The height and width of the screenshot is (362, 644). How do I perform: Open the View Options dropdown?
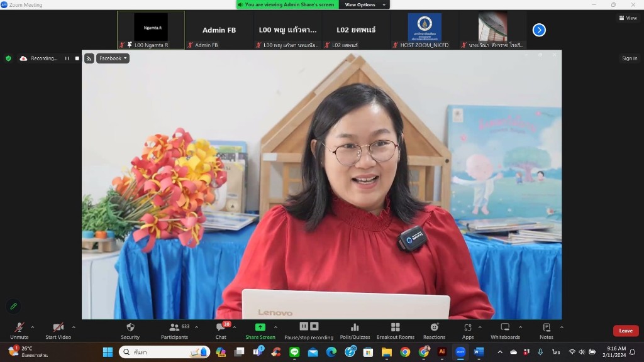point(365,4)
